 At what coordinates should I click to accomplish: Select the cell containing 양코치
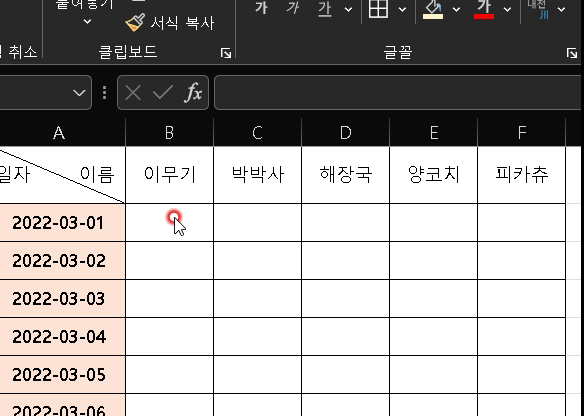tap(434, 175)
